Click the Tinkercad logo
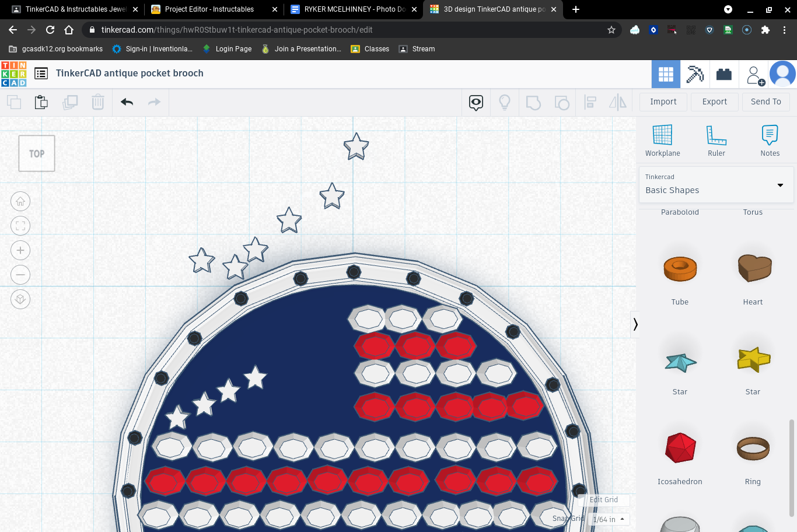This screenshot has width=797, height=532. tap(14, 74)
